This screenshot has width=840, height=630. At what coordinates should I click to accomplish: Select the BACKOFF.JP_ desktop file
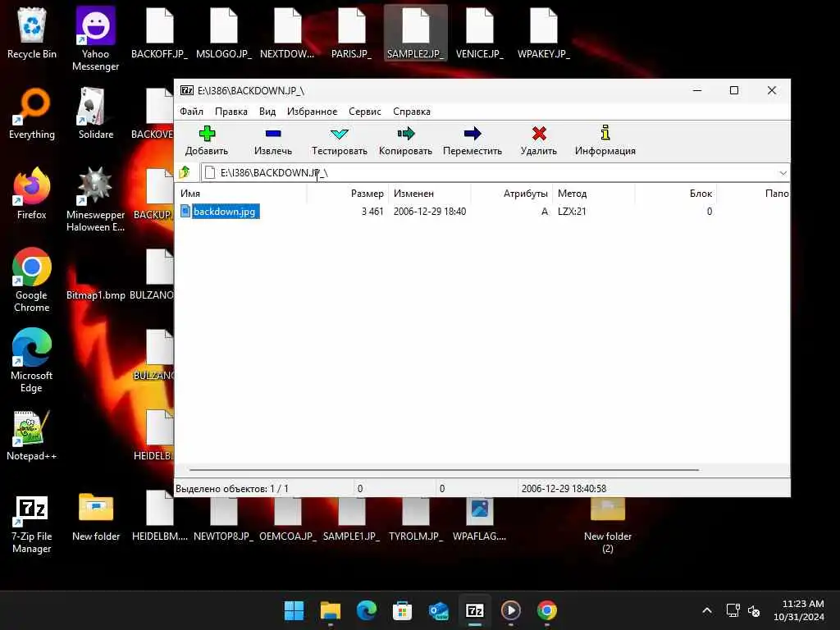[x=160, y=33]
